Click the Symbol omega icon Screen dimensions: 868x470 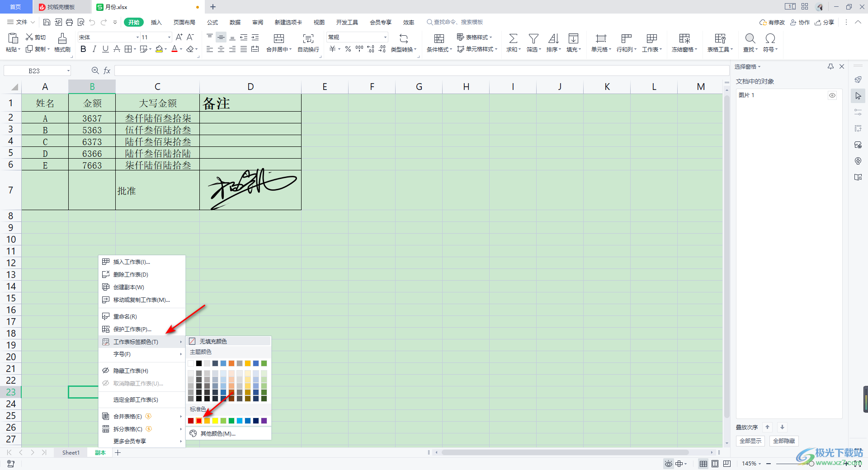pyautogui.click(x=770, y=38)
